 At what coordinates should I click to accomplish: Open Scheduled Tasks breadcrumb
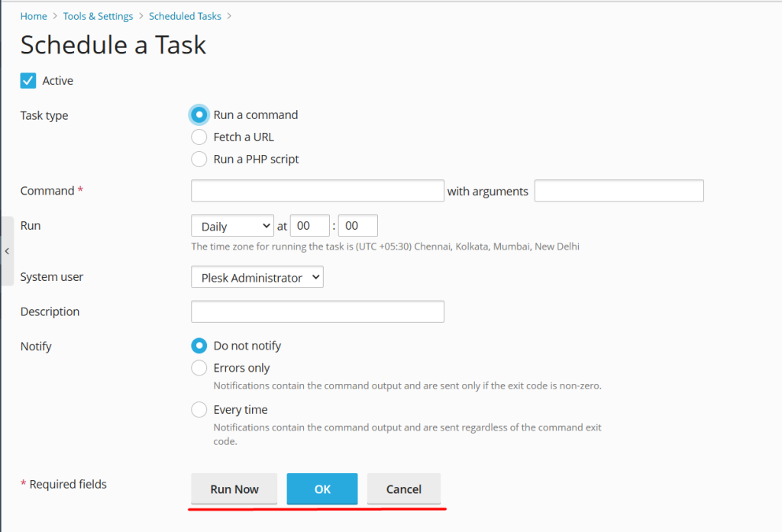click(x=185, y=16)
